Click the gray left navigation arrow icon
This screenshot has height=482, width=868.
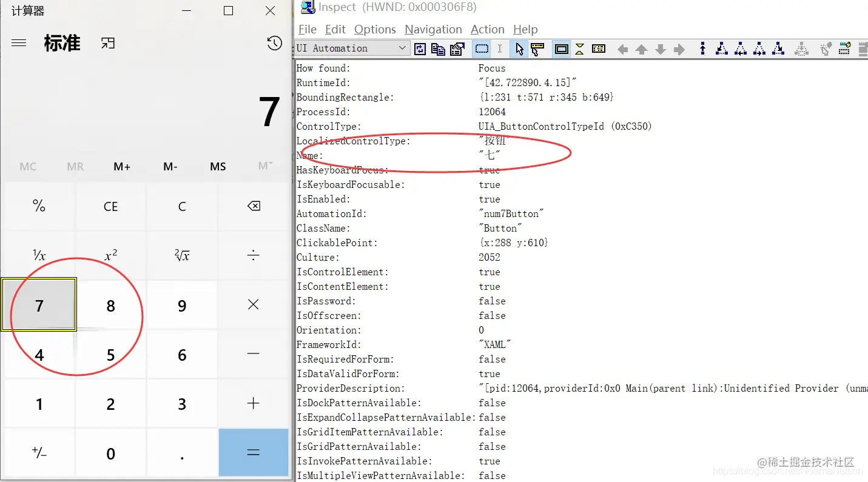623,49
